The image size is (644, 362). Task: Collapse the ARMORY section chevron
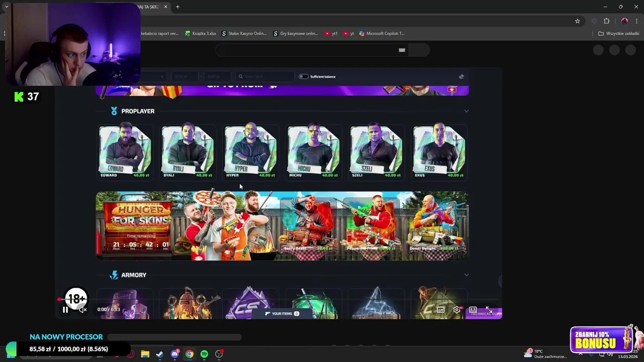tap(466, 275)
